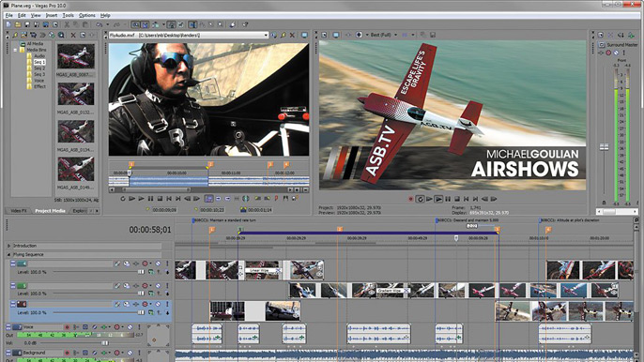Open the undo history dropdown arrow

tap(108, 24)
